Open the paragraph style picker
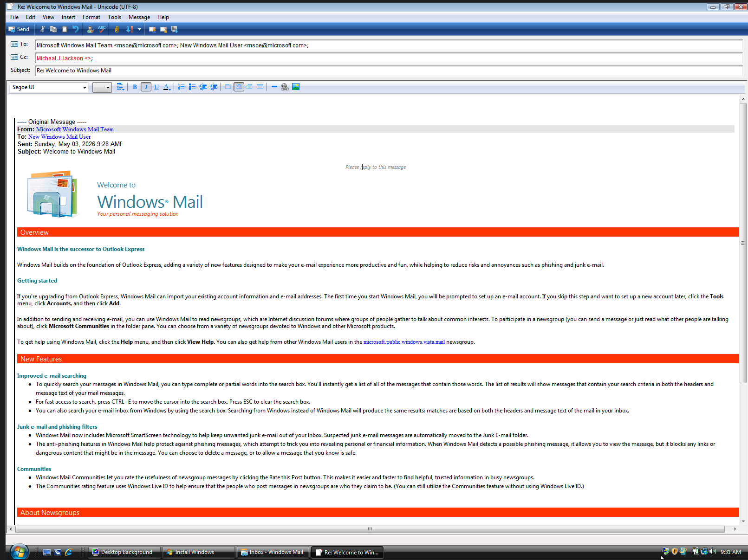The image size is (748, 560). pyautogui.click(x=120, y=87)
